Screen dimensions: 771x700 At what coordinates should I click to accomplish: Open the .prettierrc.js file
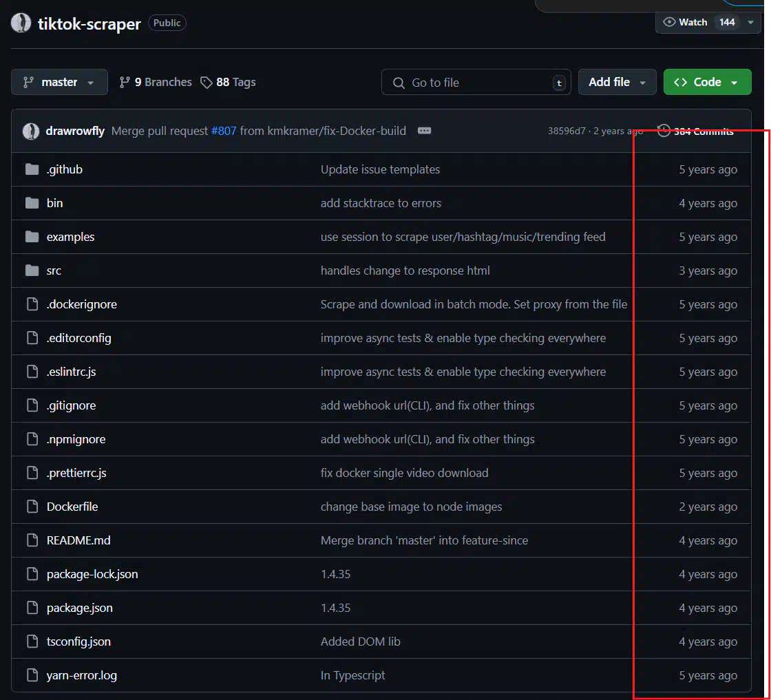click(x=76, y=473)
